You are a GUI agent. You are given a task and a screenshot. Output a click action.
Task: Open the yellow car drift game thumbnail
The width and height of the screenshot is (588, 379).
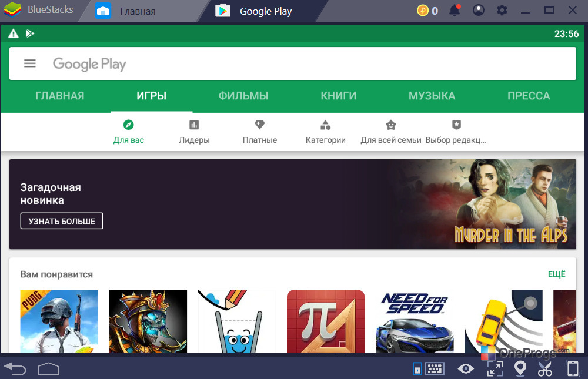pyautogui.click(x=504, y=321)
